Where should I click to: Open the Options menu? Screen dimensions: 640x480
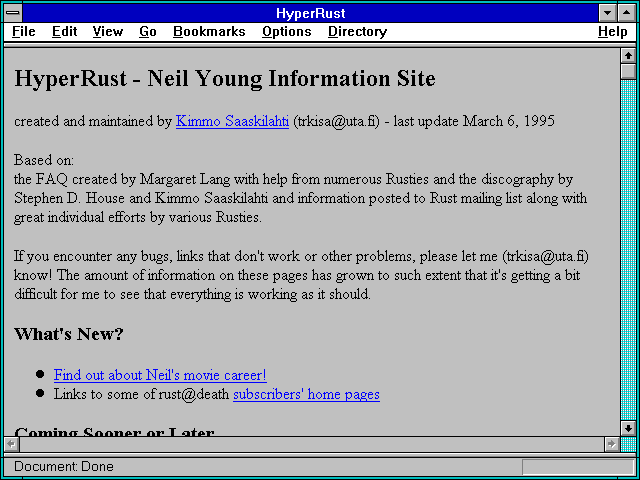(x=287, y=31)
